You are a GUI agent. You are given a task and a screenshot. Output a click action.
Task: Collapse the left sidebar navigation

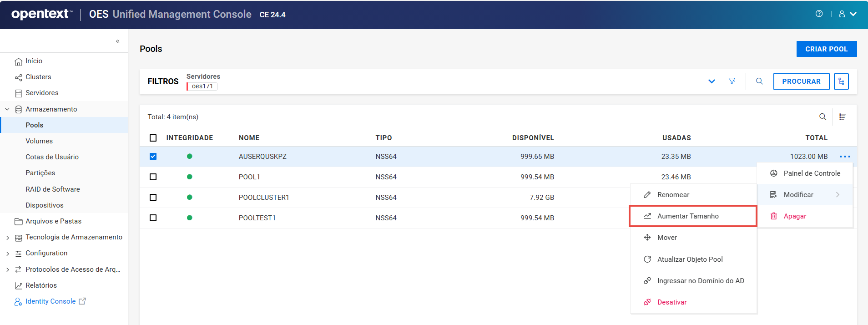pyautogui.click(x=117, y=41)
